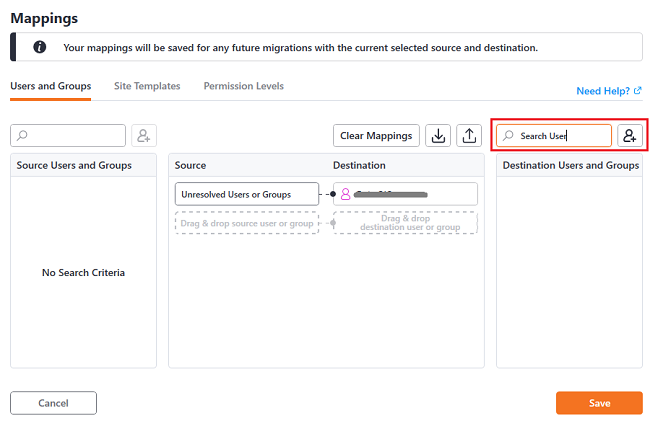Open the Need Help? link

pos(603,91)
